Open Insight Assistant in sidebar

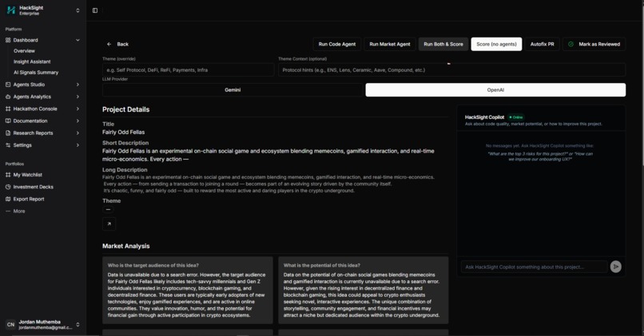[x=32, y=61]
